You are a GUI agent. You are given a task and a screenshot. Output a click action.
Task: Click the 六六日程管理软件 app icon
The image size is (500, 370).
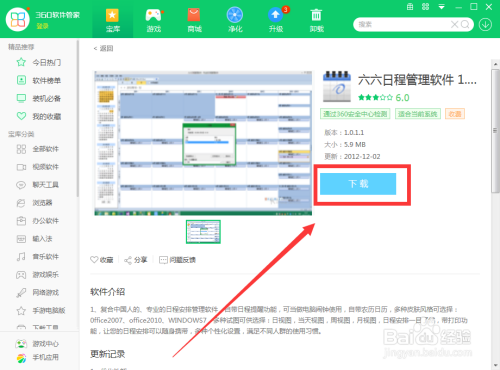tap(337, 86)
